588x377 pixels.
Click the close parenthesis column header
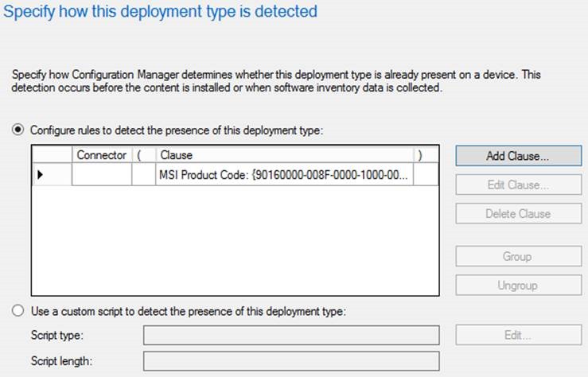coord(426,155)
